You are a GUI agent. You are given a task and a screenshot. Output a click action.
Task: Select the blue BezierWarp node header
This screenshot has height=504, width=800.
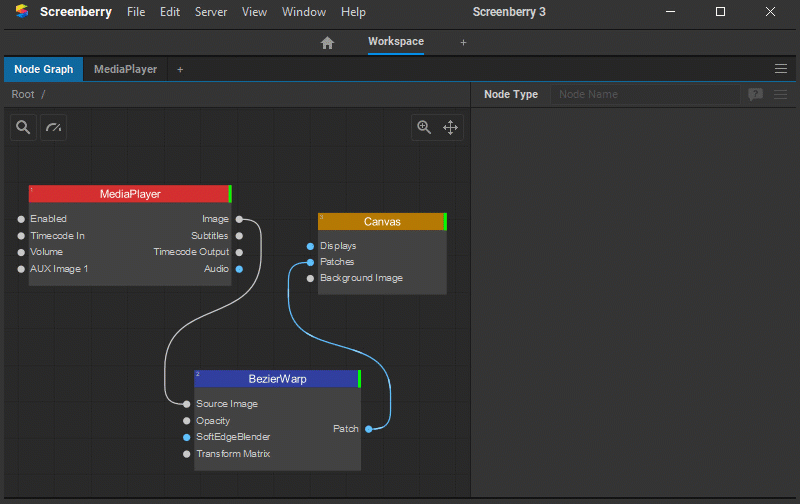276,379
